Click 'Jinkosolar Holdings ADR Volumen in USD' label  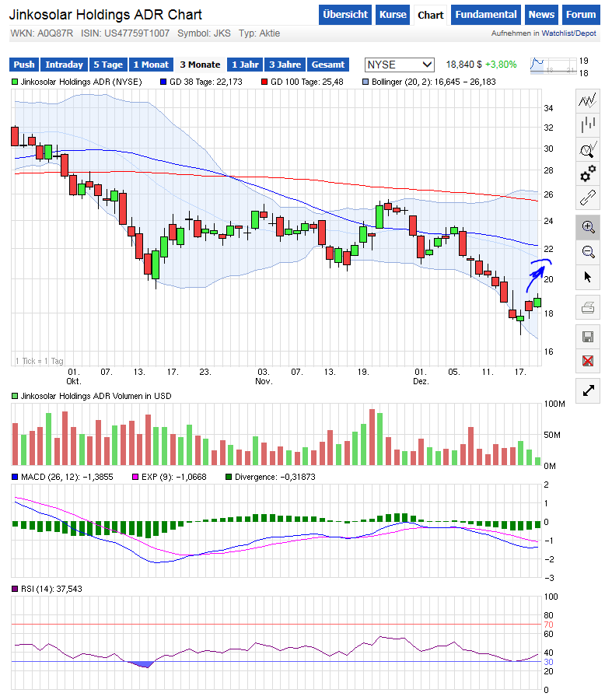[x=96, y=396]
